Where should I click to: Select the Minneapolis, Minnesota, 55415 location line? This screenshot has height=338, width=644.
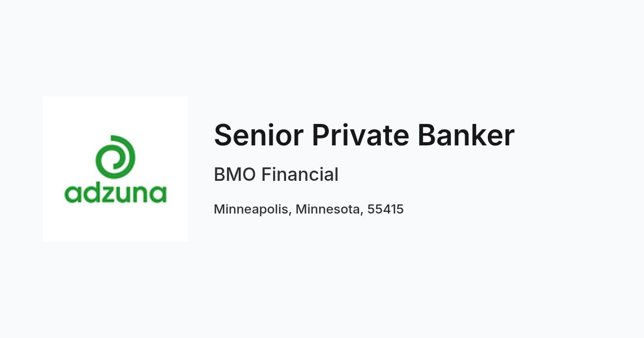(x=309, y=209)
